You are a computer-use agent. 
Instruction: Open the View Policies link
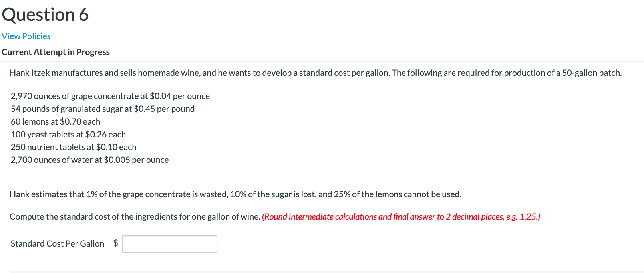(26, 36)
